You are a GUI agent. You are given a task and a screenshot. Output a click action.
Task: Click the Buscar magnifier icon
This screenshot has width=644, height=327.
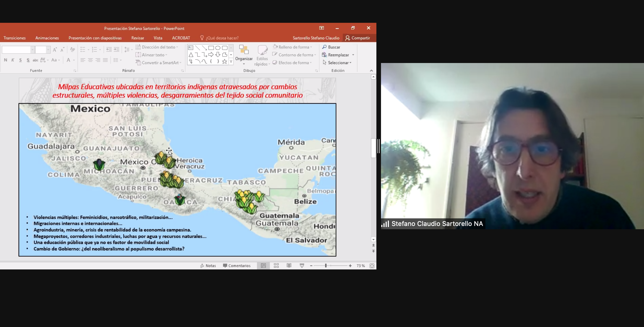pos(324,47)
